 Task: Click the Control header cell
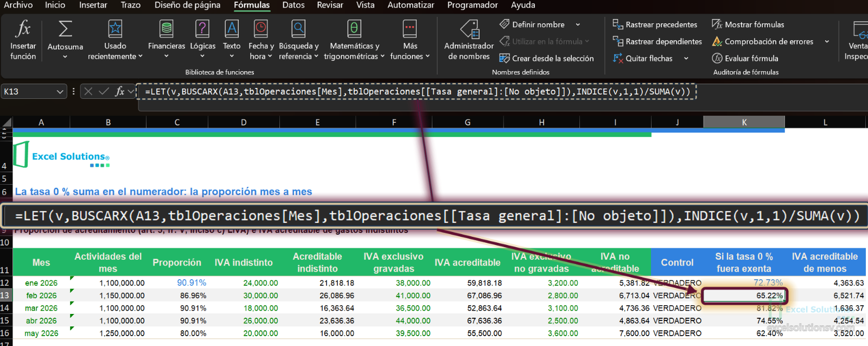tap(677, 262)
